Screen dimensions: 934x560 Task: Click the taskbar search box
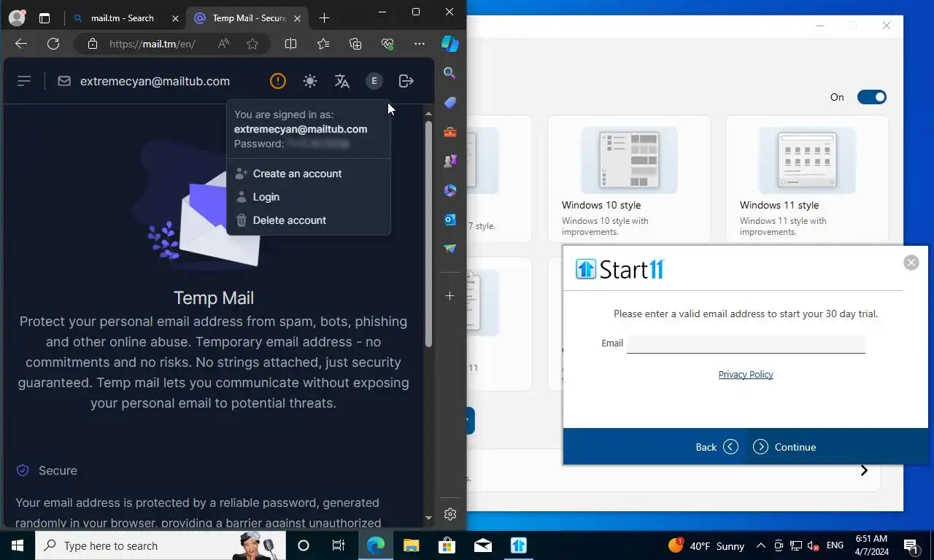[161, 545]
